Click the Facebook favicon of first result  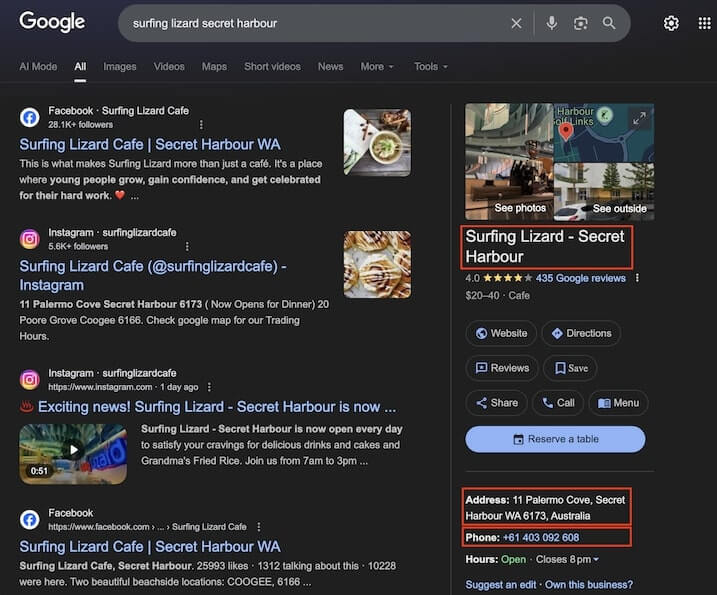(30, 118)
